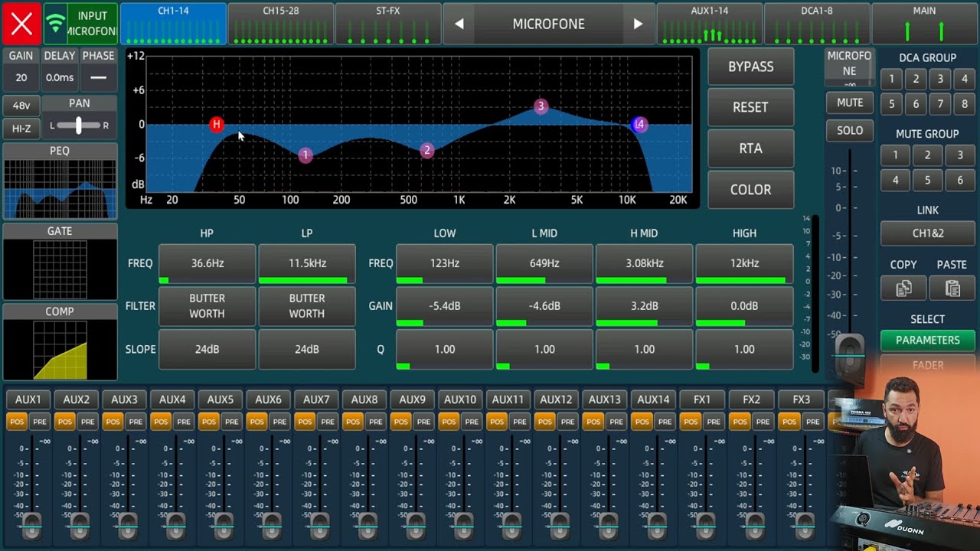
Task: Click the L MID gain -4.6dB field
Action: click(544, 306)
